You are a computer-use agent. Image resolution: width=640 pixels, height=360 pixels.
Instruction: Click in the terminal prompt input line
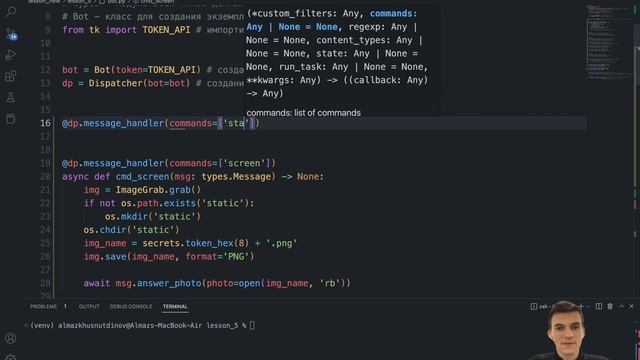pos(252,325)
